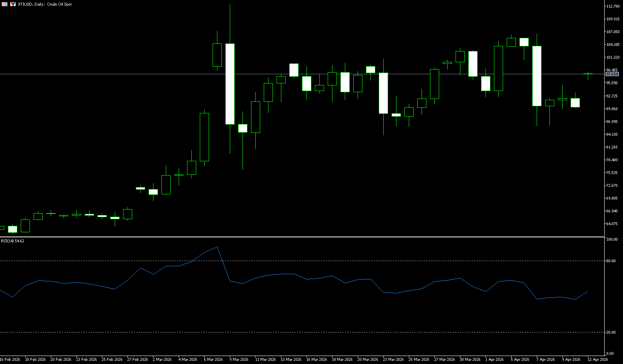The width and height of the screenshot is (623, 364).
Task: Click the 100.00 label on the RSI scale
Action: tap(611, 239)
